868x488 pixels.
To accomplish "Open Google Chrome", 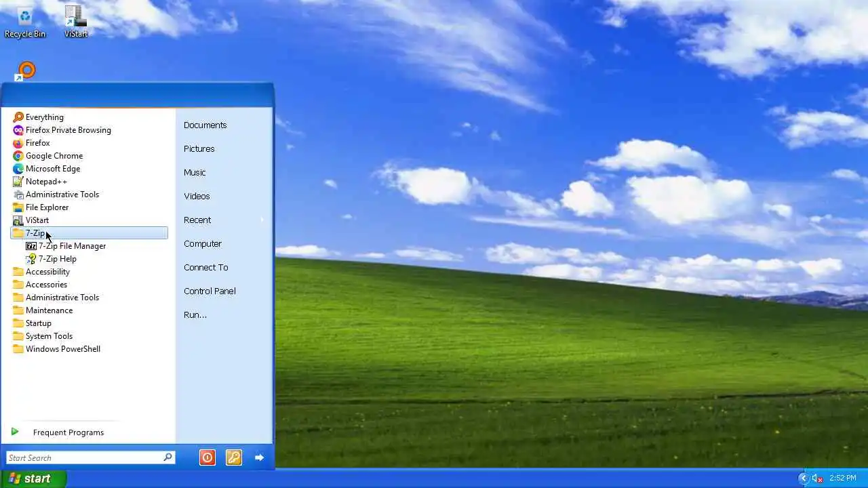I will coord(47,156).
